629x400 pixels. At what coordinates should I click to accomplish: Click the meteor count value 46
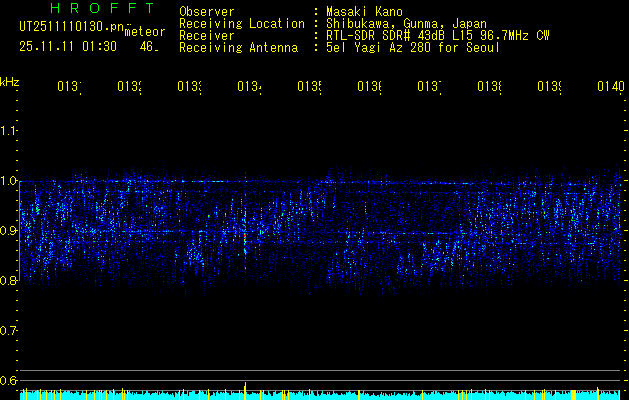(x=149, y=47)
